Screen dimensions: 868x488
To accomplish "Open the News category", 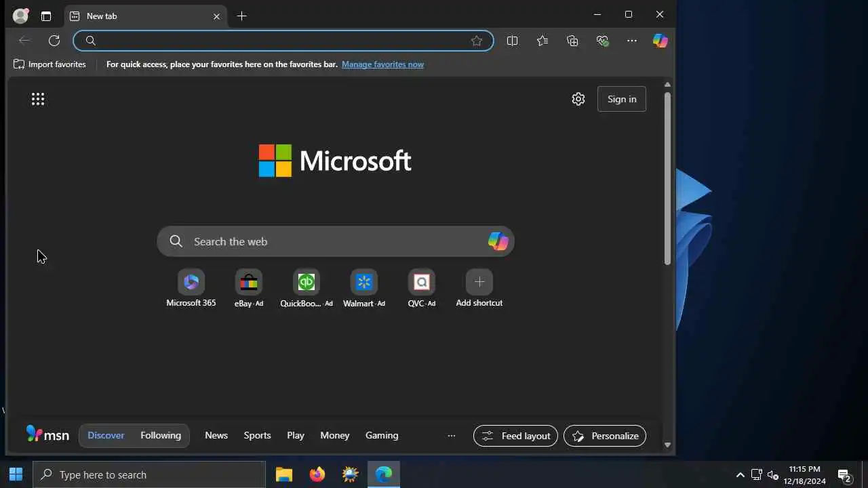I will coord(216,435).
